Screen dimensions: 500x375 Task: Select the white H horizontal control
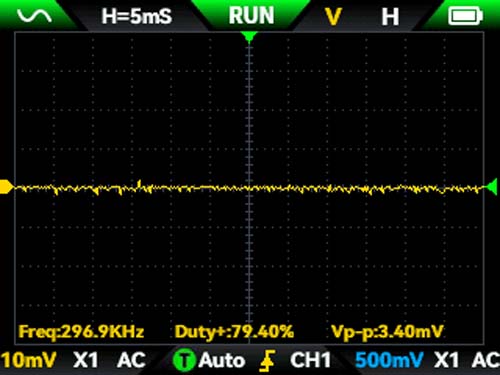[x=390, y=17]
